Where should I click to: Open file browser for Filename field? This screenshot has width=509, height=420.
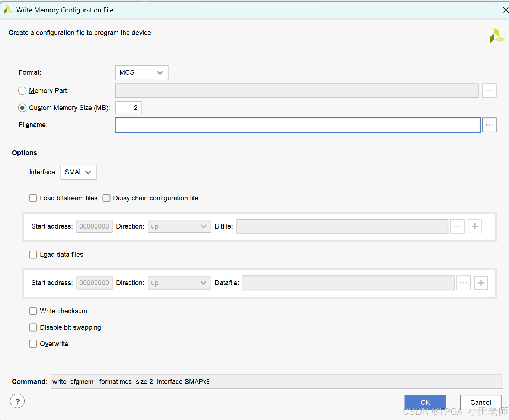489,125
